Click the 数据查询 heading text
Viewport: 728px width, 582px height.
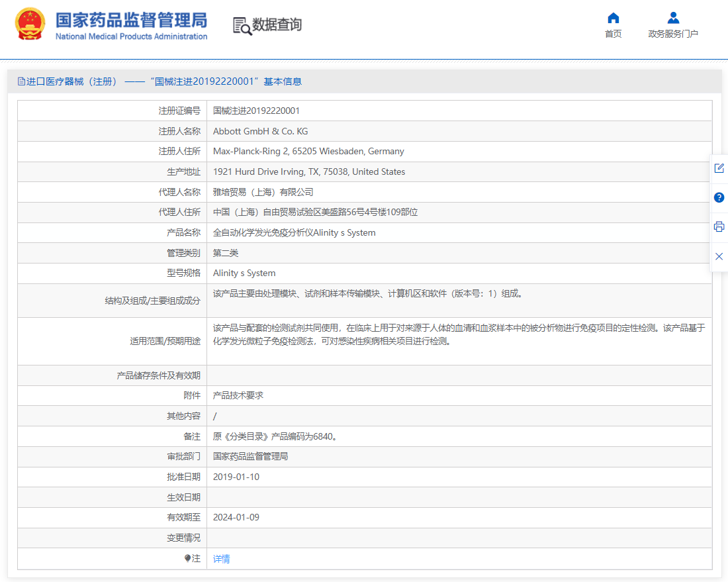(x=277, y=24)
